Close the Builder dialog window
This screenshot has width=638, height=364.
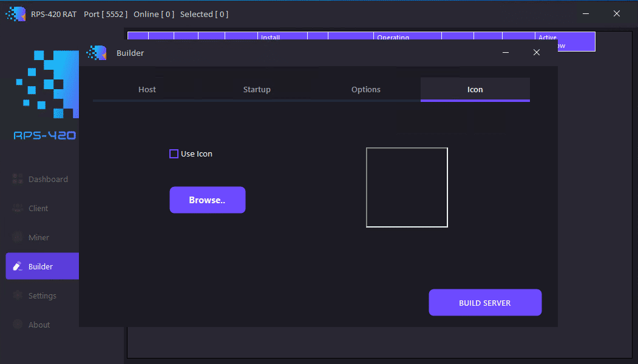coord(537,53)
